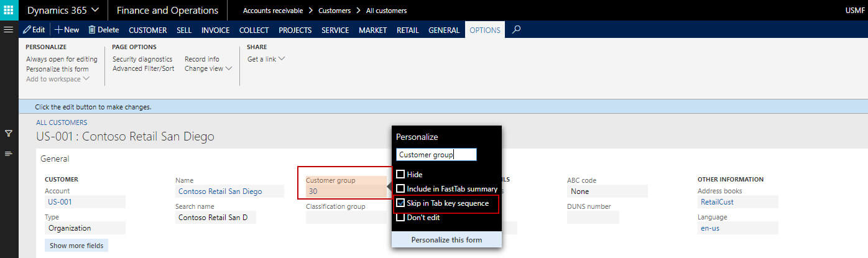The image size is (868, 258).
Task: Click the DUNS number field
Action: (x=593, y=218)
